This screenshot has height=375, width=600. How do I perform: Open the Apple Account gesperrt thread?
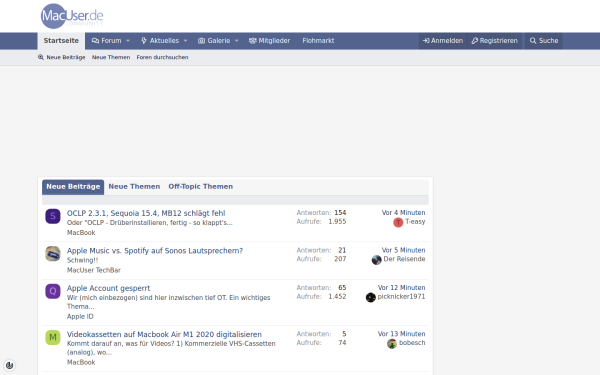click(109, 288)
